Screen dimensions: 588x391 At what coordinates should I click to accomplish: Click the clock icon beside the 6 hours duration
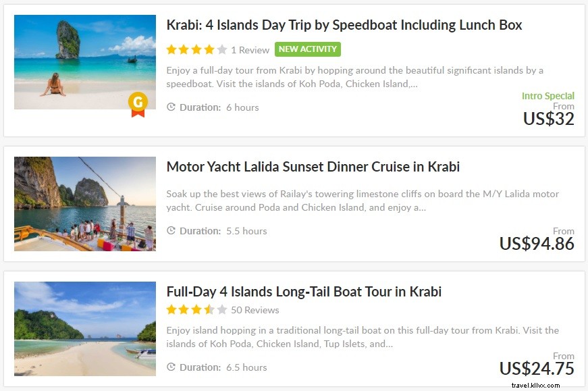[171, 107]
